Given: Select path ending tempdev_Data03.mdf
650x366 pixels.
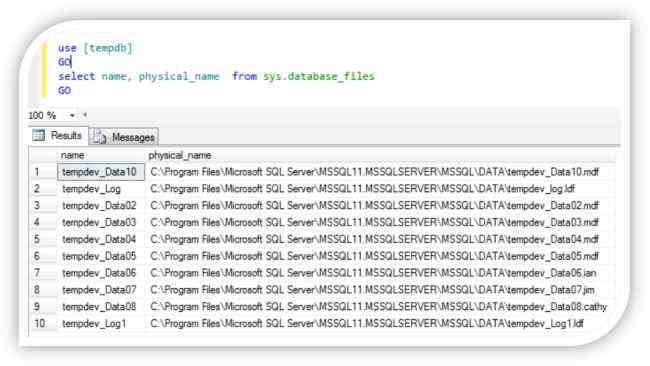Looking at the screenshot, I should coord(380,223).
